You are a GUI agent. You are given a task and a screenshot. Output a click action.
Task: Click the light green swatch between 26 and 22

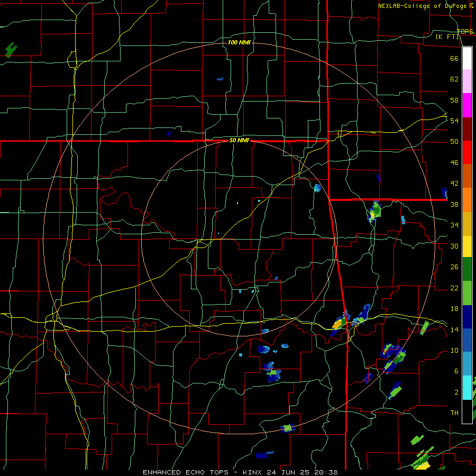coord(467,293)
